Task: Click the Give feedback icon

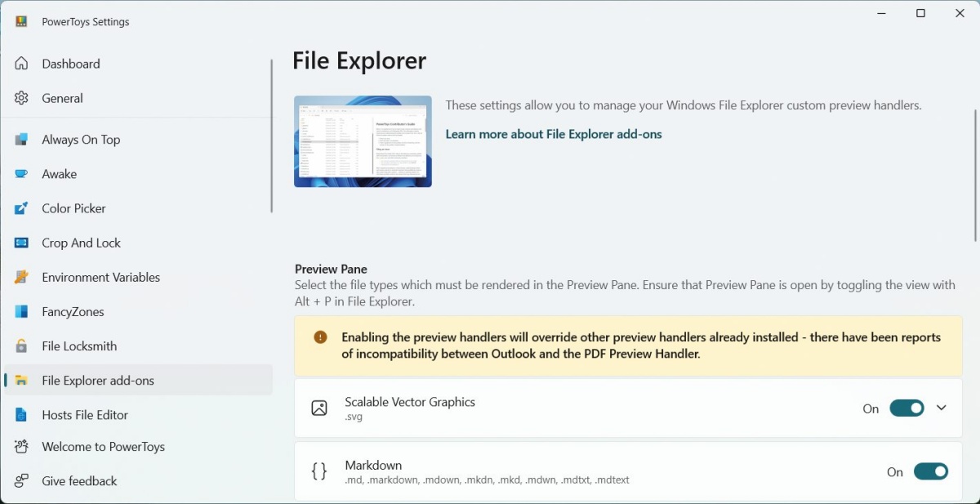Action: (21, 481)
